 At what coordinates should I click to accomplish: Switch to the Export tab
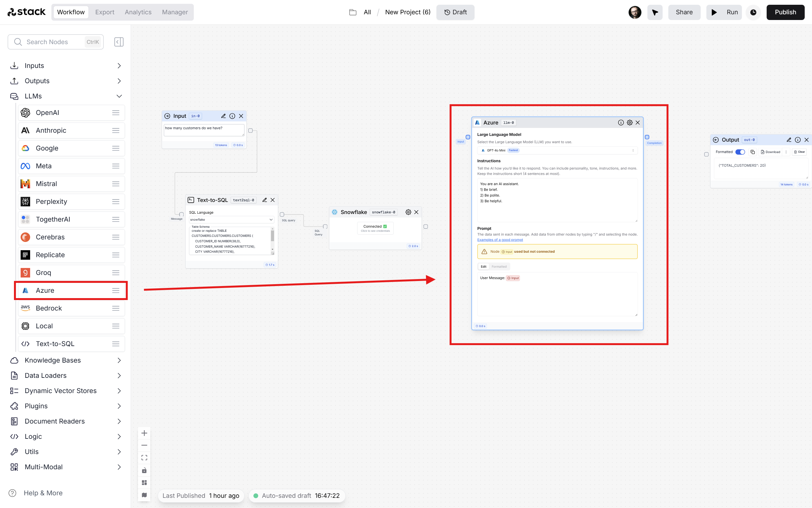coord(105,12)
